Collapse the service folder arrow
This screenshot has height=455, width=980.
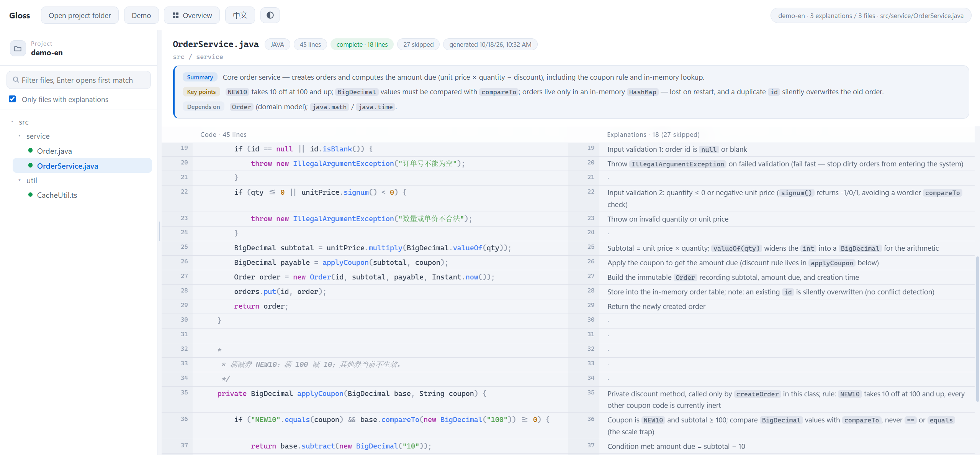[20, 136]
